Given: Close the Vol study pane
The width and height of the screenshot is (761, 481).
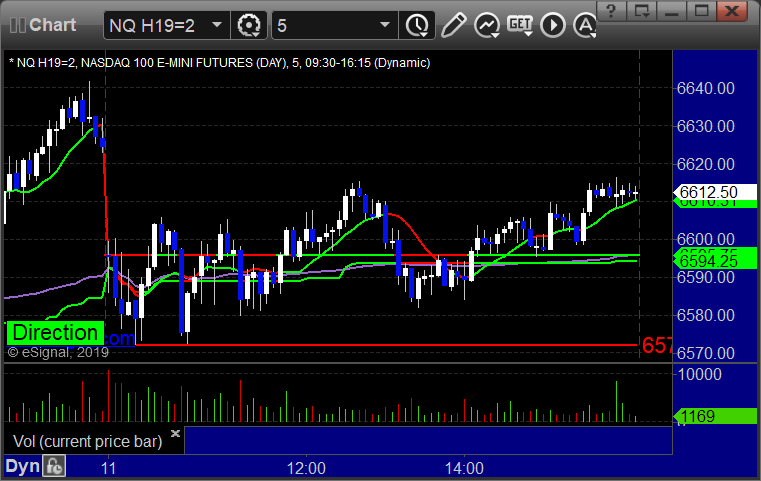Looking at the screenshot, I should pos(175,433).
